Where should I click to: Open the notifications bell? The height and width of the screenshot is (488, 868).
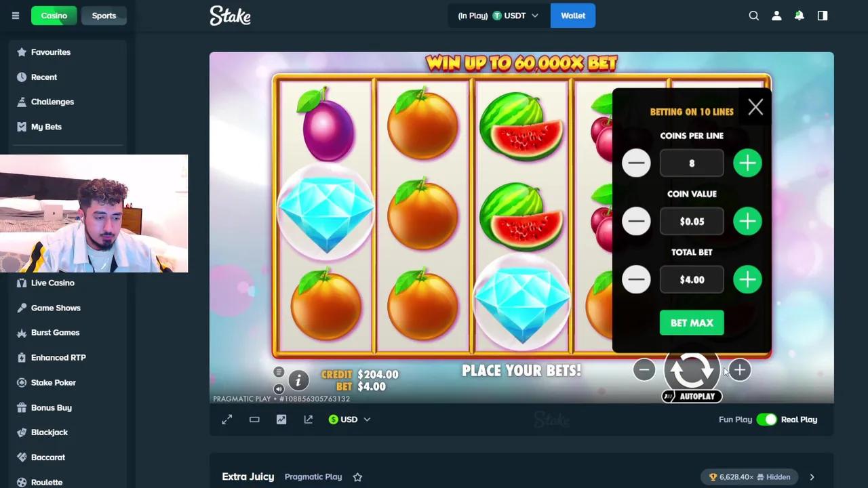point(800,16)
